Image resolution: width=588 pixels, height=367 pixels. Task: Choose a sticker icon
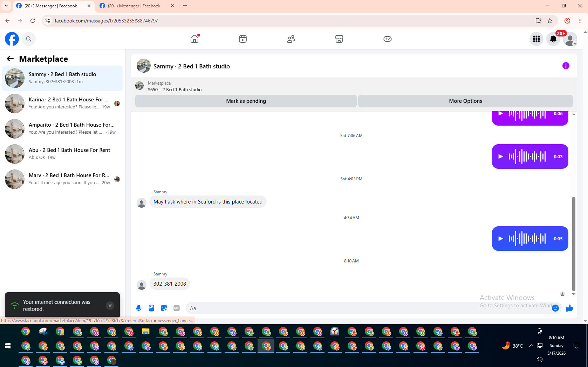pos(164,308)
